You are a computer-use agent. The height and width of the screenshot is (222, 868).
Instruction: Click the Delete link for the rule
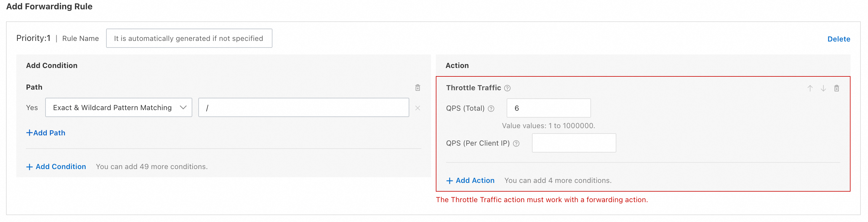coord(838,39)
